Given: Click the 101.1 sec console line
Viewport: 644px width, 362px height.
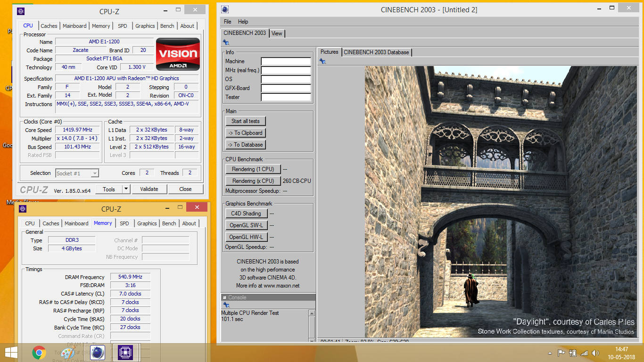Looking at the screenshot, I should [232, 319].
